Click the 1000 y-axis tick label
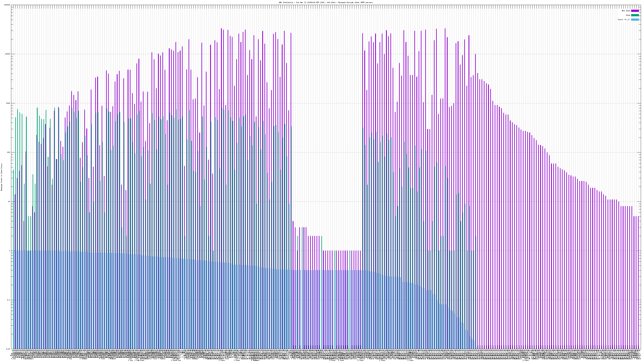Screen dimensions: 644x362 click(8, 103)
